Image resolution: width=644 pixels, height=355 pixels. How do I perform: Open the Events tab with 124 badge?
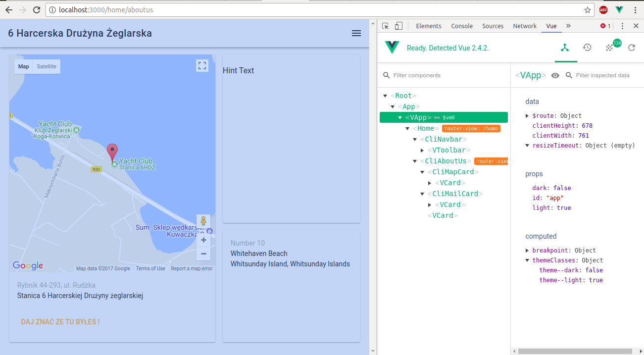click(609, 48)
